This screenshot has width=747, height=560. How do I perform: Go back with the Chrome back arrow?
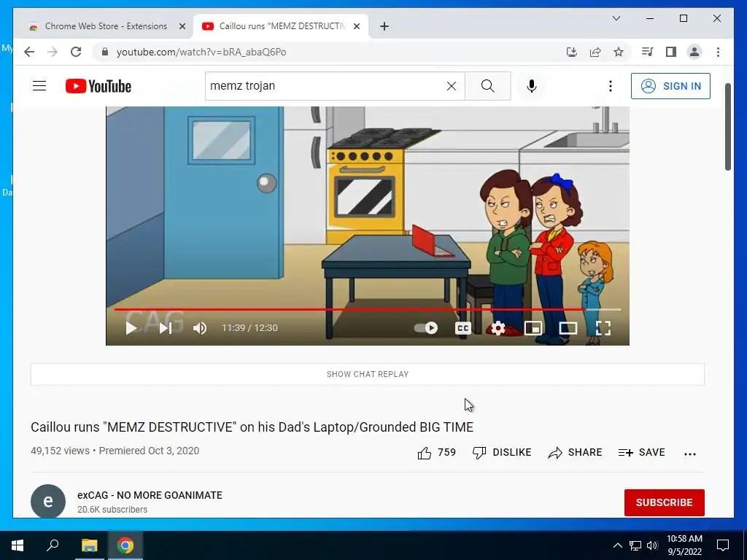tap(29, 52)
